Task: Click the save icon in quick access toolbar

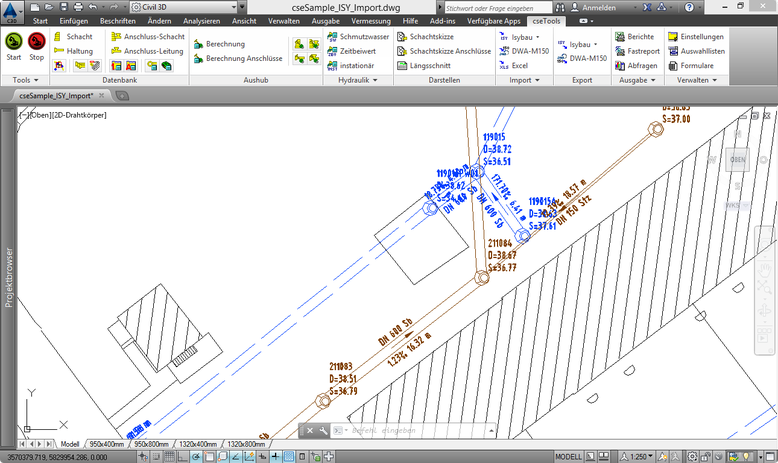Action: coord(64,7)
